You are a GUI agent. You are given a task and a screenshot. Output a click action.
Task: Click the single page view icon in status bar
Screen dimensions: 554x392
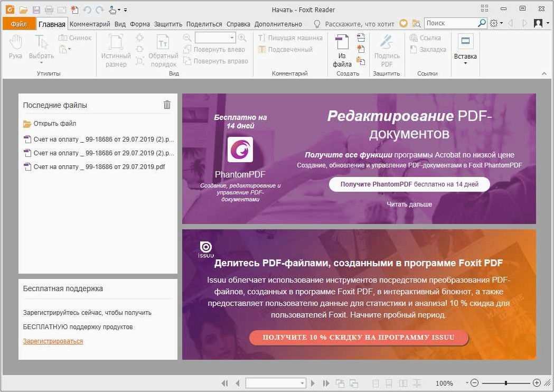376,383
